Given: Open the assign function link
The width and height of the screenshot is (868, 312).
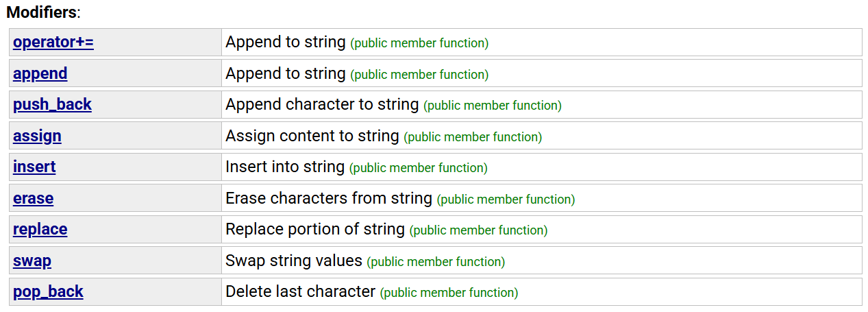Looking at the screenshot, I should [x=37, y=136].
